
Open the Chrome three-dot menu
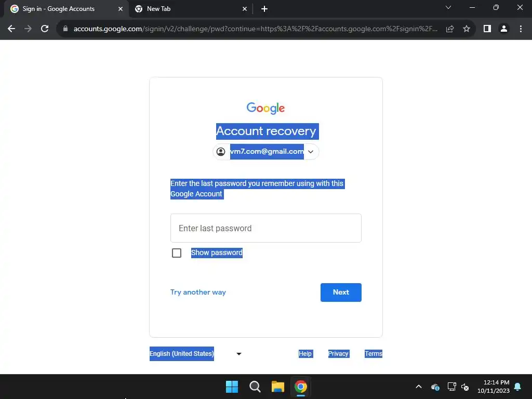coord(521,29)
